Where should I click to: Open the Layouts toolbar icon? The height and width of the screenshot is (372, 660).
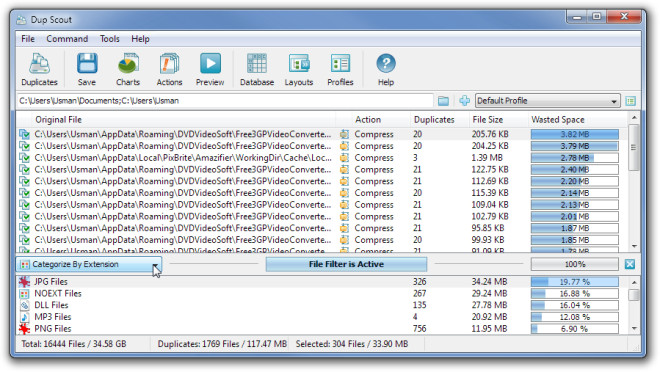(x=299, y=69)
